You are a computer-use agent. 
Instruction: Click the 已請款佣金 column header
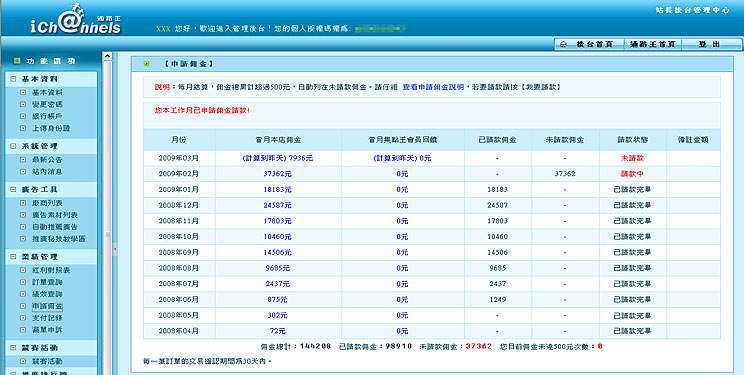(x=498, y=140)
